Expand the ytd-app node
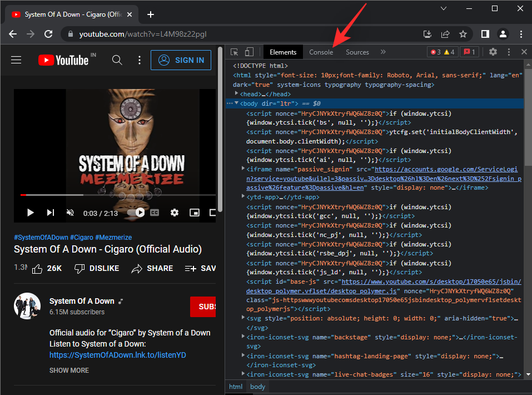The width and height of the screenshot is (532, 395). (243, 196)
